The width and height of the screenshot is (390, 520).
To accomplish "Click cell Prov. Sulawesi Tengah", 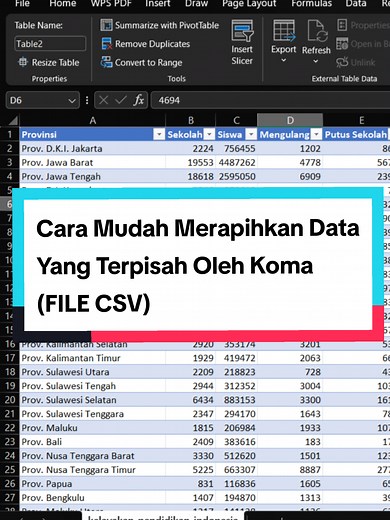I will tap(92, 386).
